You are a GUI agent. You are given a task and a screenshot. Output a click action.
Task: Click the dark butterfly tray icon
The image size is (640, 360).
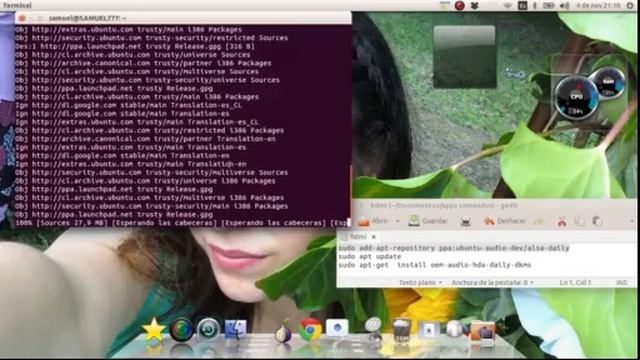474,5
